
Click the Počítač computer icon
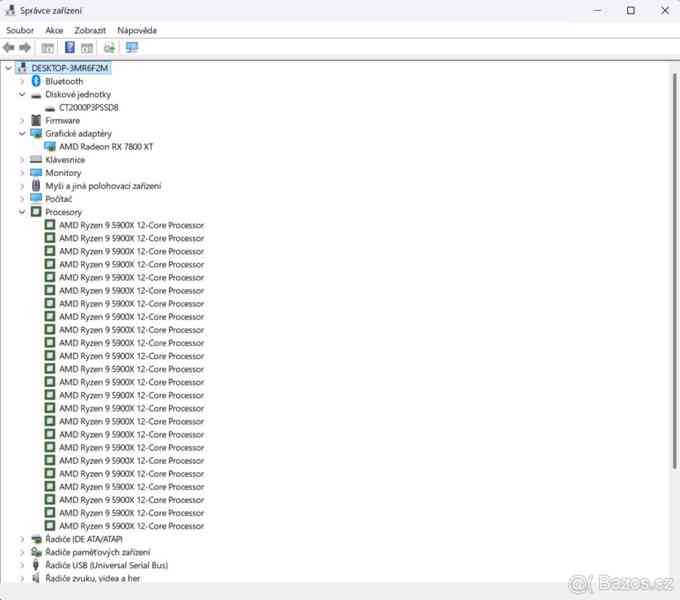click(x=36, y=199)
